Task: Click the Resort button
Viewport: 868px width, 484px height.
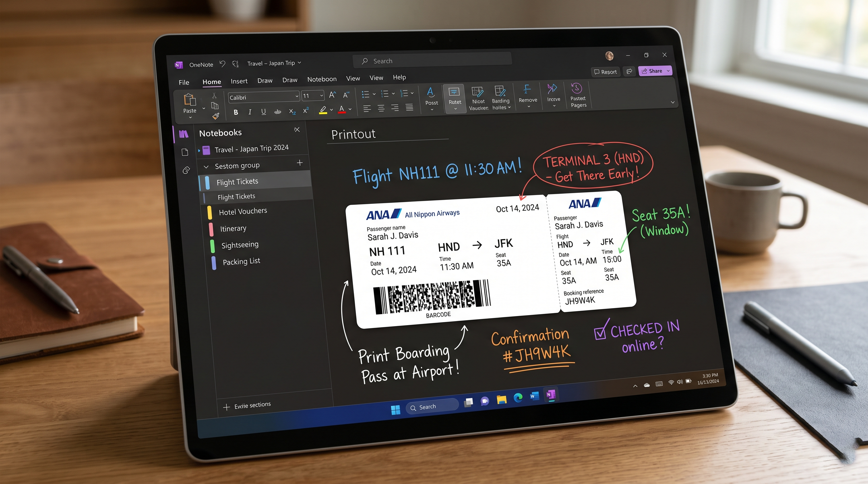Action: (606, 72)
